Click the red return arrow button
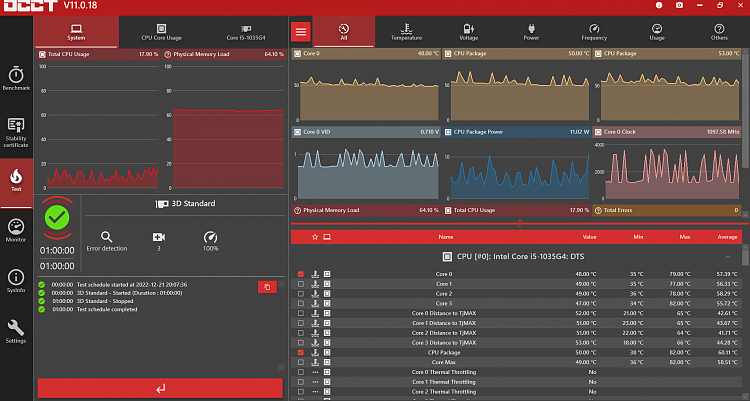The width and height of the screenshot is (750, 401). coord(160,388)
